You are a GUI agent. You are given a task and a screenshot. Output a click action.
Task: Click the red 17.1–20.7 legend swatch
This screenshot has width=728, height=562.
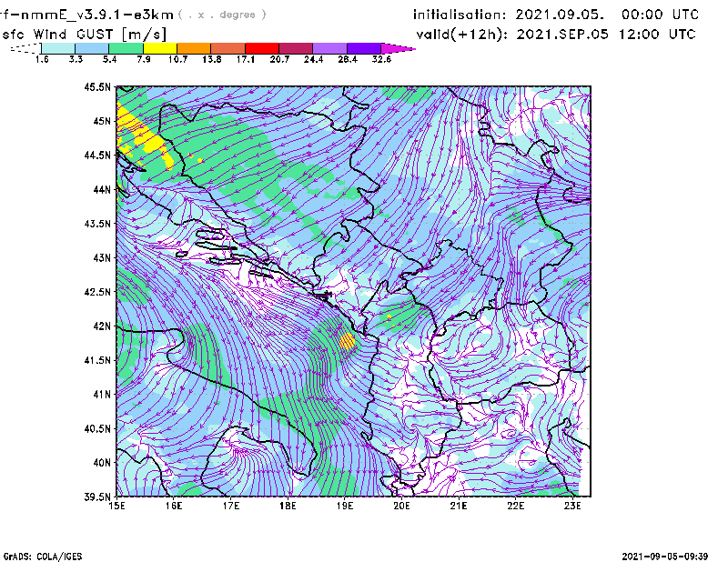(262, 48)
